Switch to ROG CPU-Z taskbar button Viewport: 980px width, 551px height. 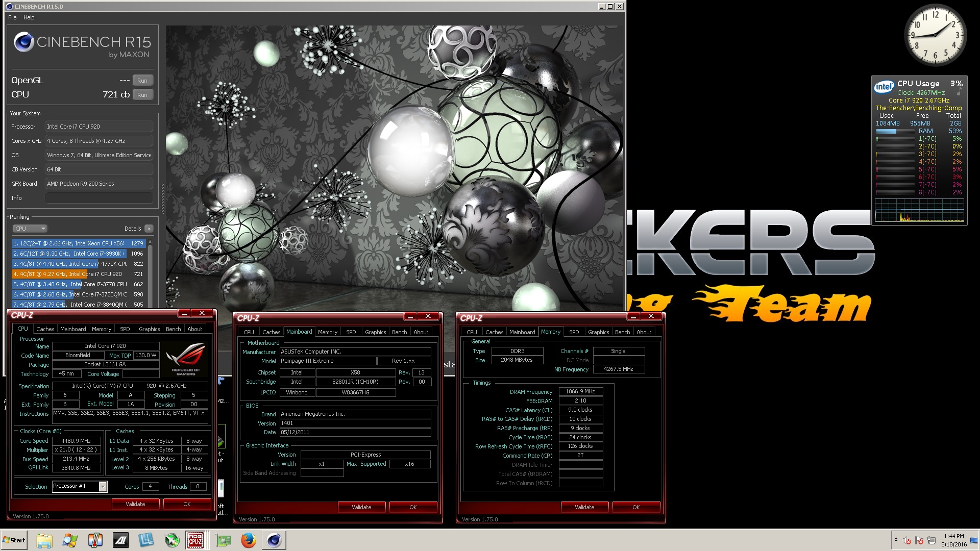pos(196,540)
